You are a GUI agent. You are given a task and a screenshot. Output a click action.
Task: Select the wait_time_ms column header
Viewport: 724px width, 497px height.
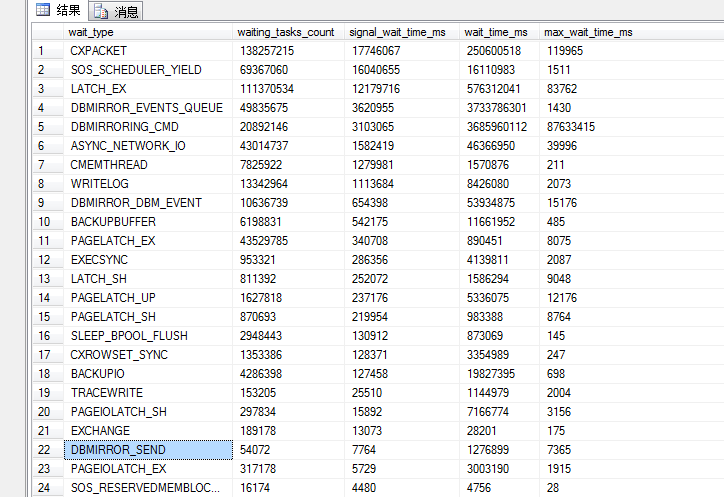coord(500,32)
